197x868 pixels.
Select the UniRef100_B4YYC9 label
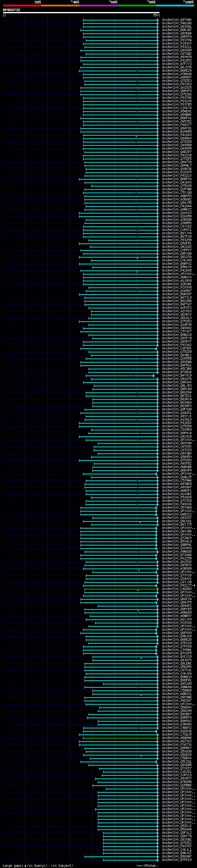(x=176, y=375)
